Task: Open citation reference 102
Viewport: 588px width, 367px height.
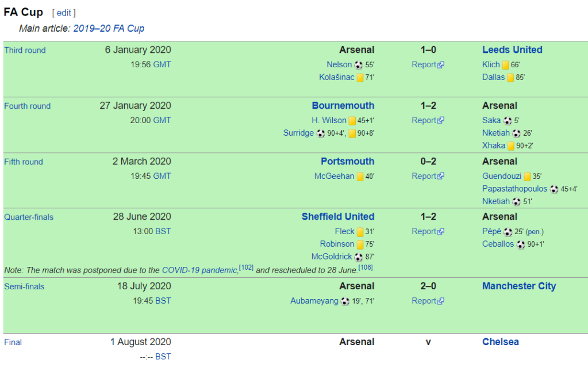Action: click(246, 268)
